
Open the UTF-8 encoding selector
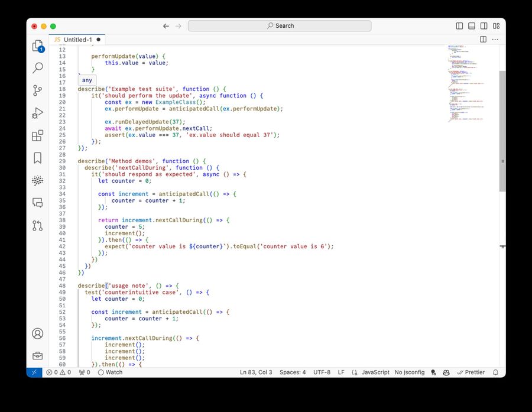pyautogui.click(x=322, y=372)
